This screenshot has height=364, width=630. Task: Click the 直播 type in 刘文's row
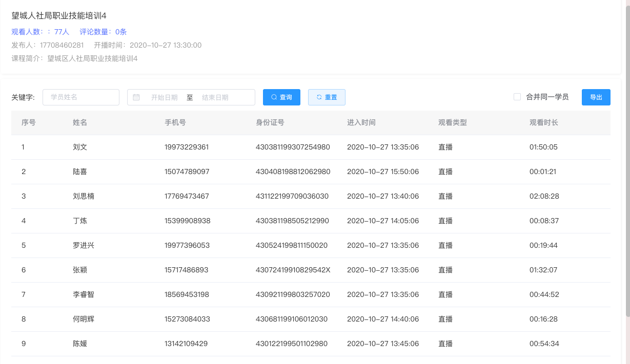(445, 147)
